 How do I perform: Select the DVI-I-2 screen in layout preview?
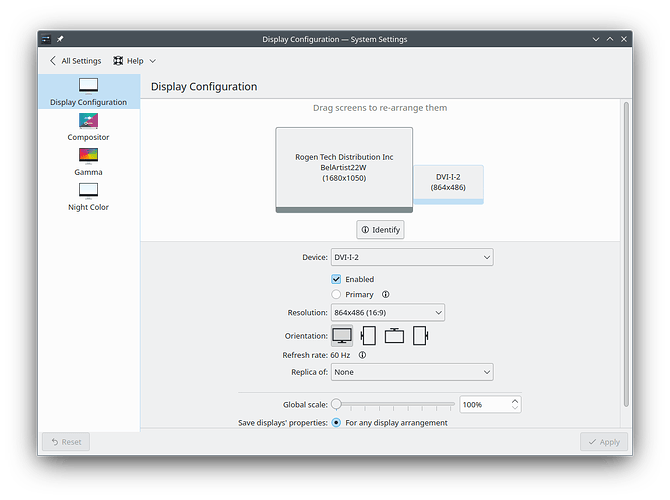tap(447, 183)
